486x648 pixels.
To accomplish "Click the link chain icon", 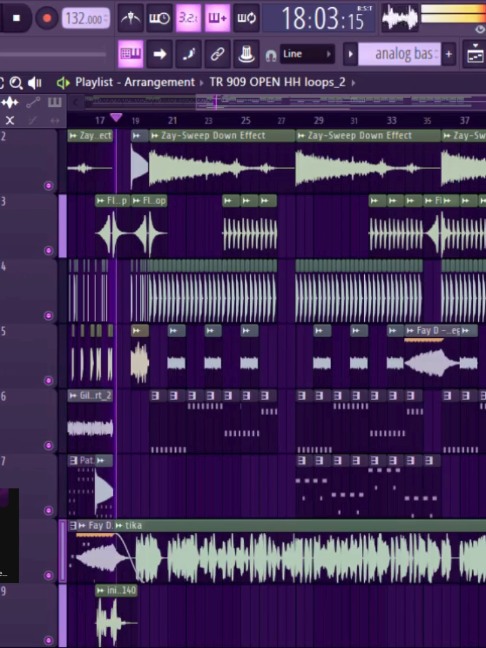I will pos(217,54).
